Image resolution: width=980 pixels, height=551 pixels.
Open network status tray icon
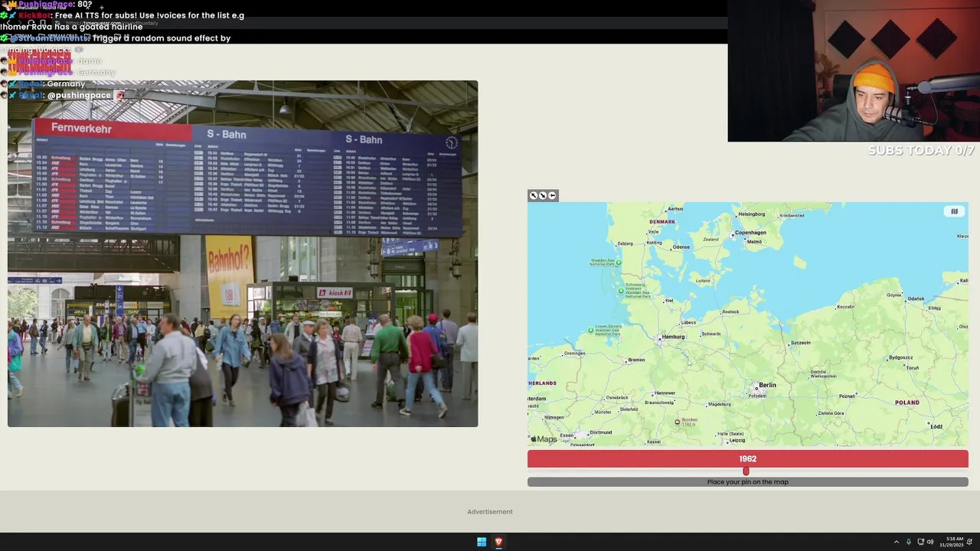920,542
